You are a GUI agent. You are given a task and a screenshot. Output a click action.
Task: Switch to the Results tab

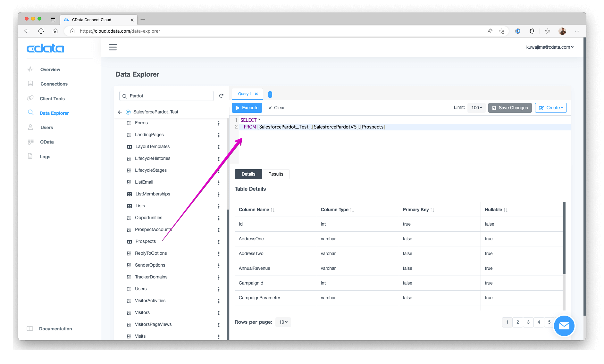pyautogui.click(x=276, y=174)
